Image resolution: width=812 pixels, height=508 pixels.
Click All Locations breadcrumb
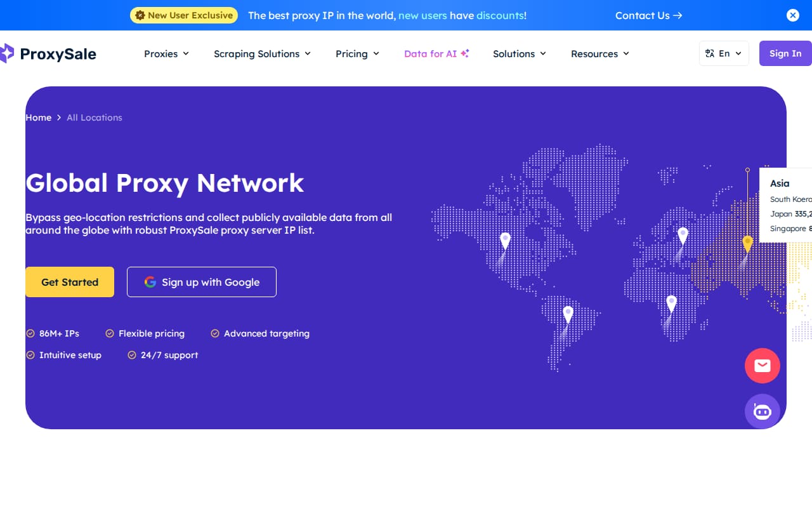[x=95, y=117]
